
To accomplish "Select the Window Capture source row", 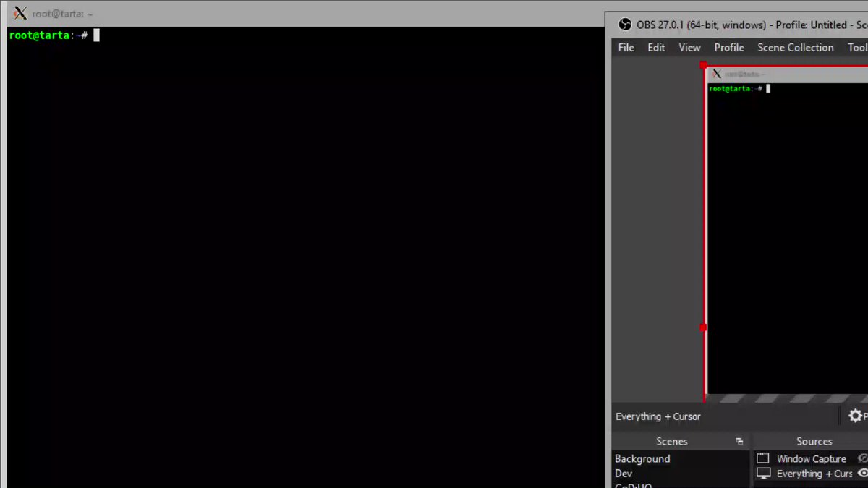I will tap(811, 459).
